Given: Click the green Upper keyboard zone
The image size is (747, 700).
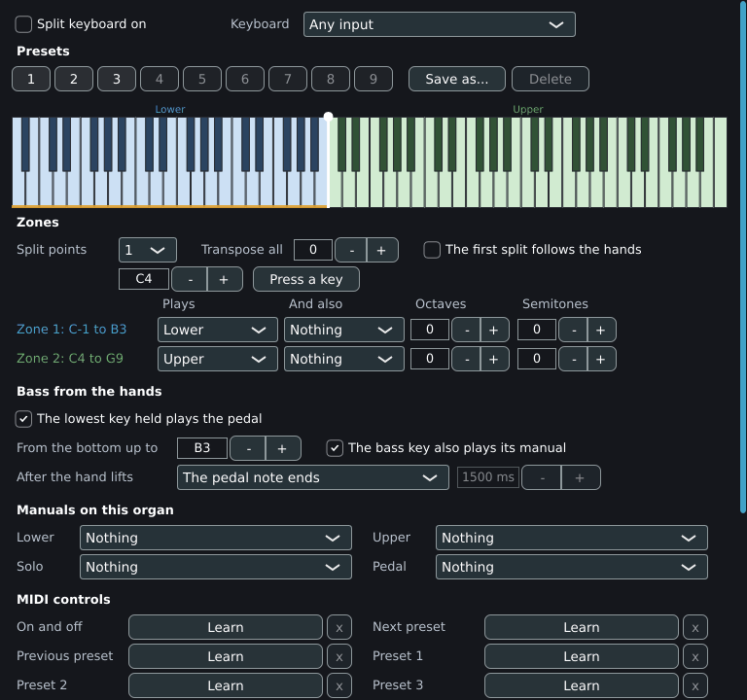Looking at the screenshot, I should click(528, 162).
